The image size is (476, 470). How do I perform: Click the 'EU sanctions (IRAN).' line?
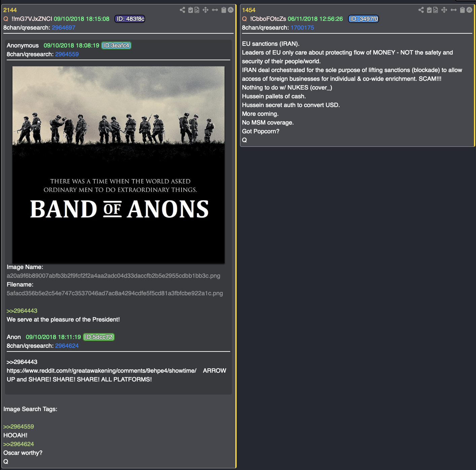tap(271, 44)
